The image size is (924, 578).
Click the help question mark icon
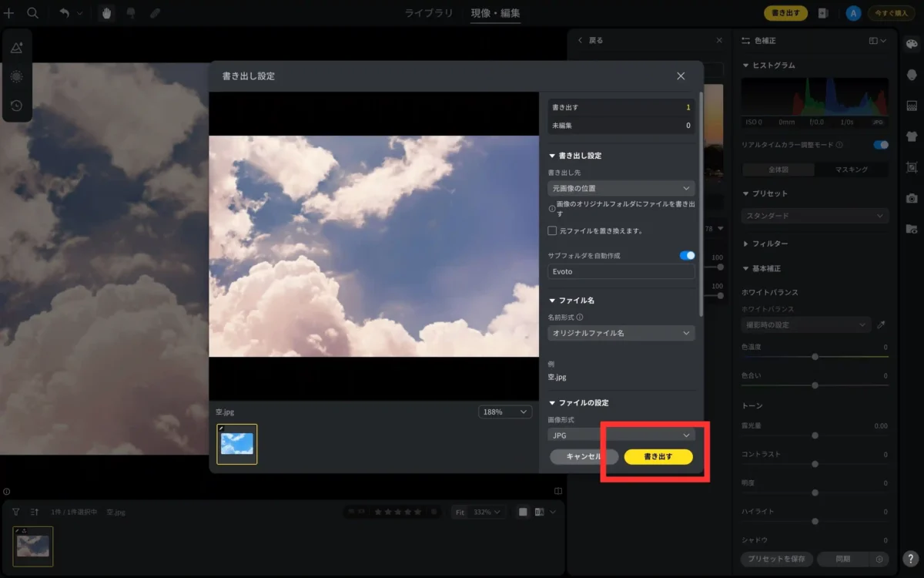pyautogui.click(x=909, y=560)
